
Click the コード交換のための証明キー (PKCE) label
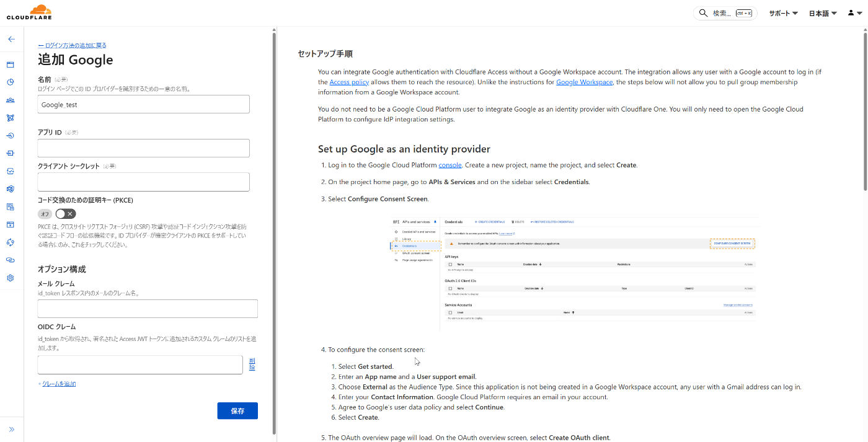pos(86,200)
